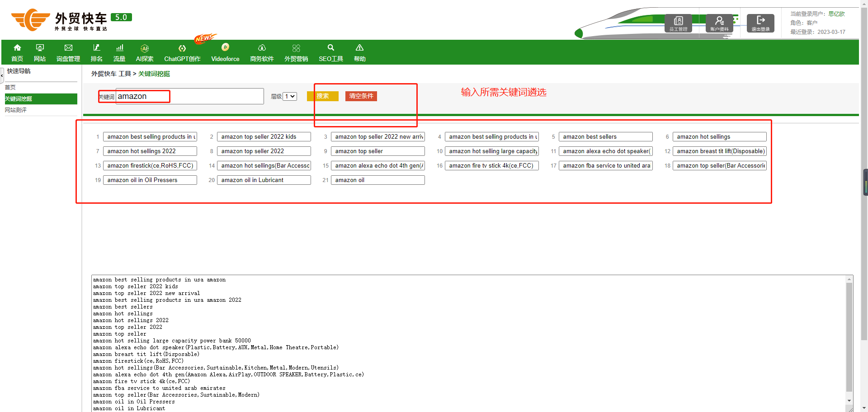The height and width of the screenshot is (412, 868).
Task: Click keyword box 'amazon fba service to united ara'
Action: [x=606, y=165]
